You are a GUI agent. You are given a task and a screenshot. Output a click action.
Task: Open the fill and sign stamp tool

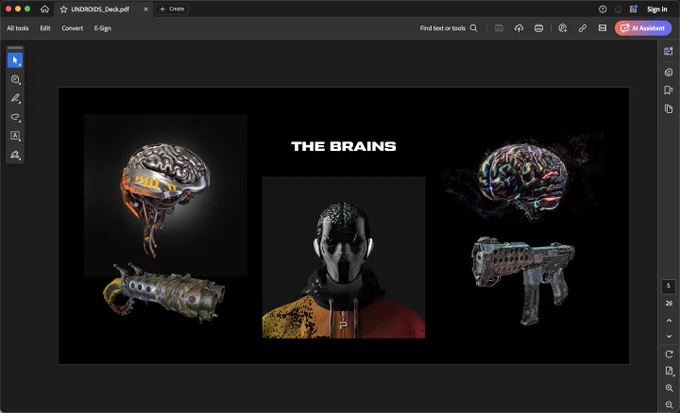[x=15, y=155]
